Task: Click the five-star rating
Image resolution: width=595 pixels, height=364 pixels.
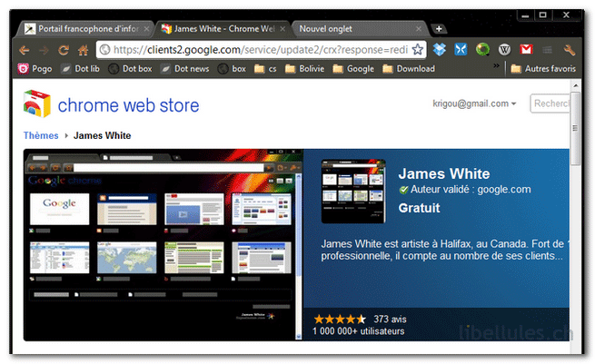Action: click(340, 320)
